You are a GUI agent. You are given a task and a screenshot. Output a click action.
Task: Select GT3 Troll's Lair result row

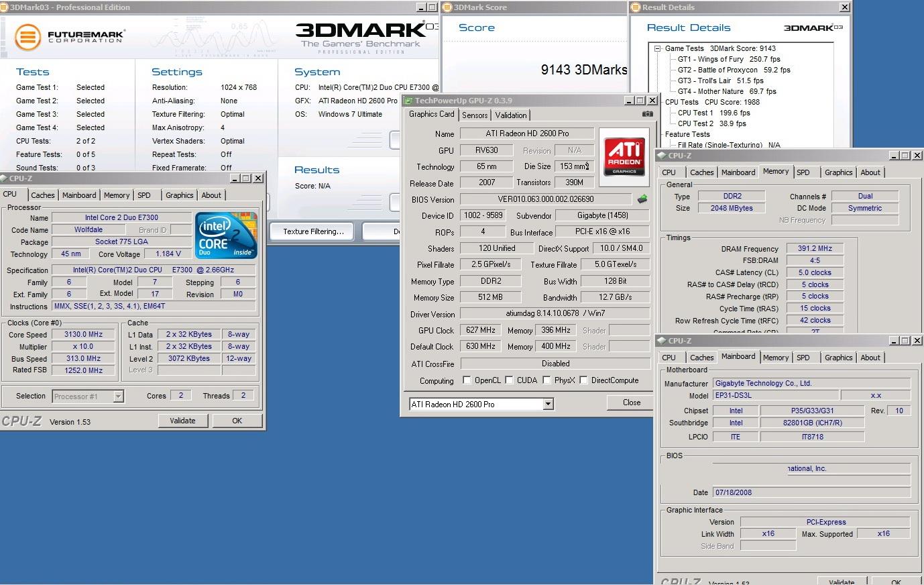(x=720, y=81)
